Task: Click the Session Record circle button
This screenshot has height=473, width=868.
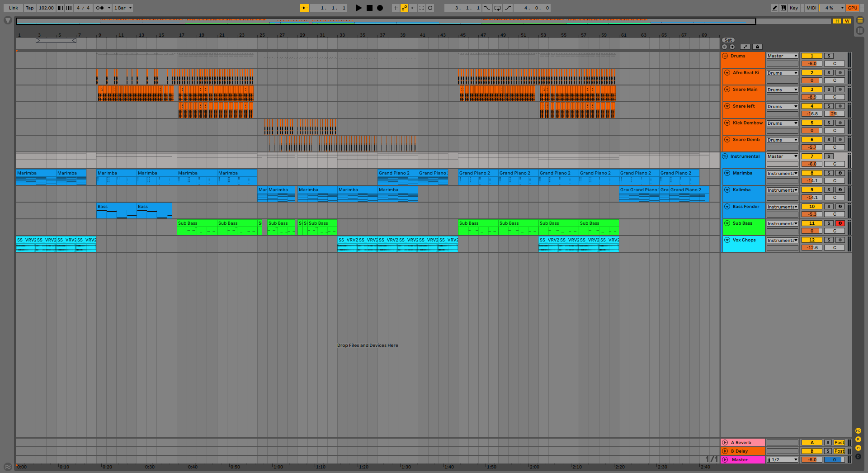Action: [x=430, y=8]
